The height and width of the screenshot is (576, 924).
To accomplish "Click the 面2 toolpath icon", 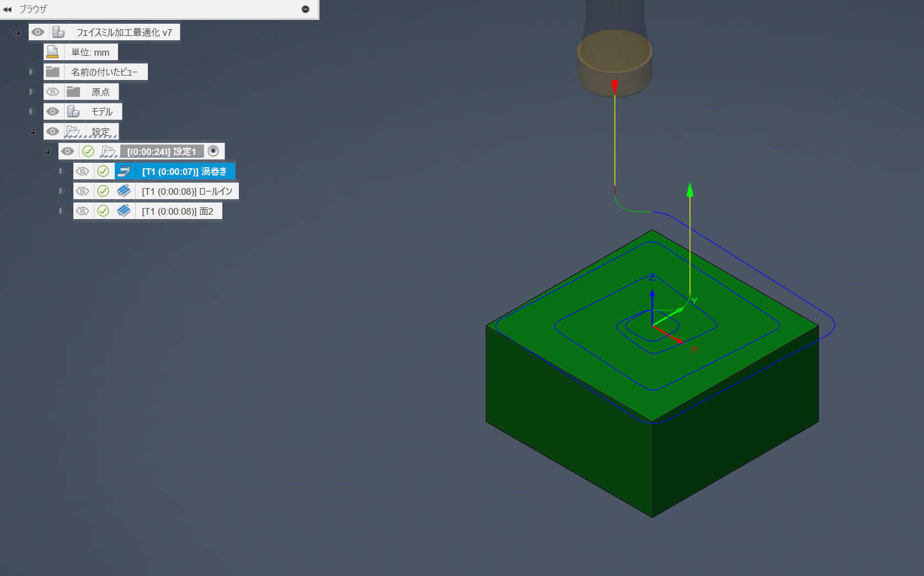I will pos(124,210).
